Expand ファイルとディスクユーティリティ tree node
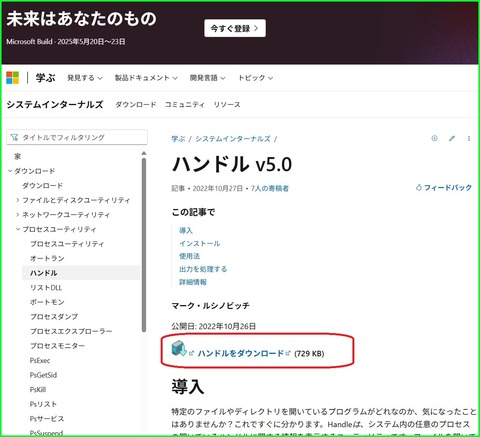The width and height of the screenshot is (480, 437). 18,200
